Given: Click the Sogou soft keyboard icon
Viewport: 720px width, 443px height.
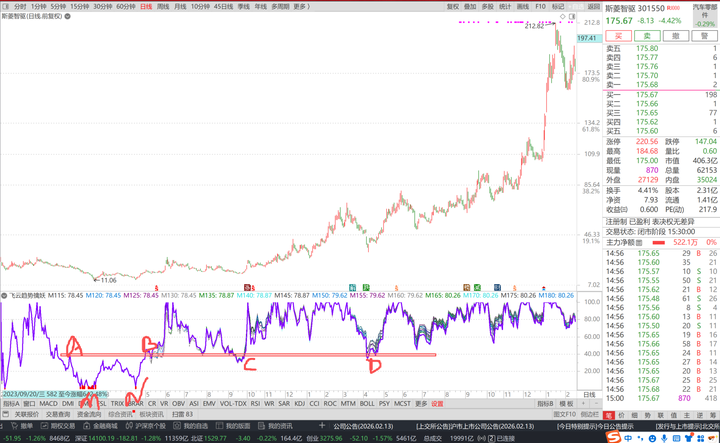Looking at the screenshot, I should pos(676,438).
